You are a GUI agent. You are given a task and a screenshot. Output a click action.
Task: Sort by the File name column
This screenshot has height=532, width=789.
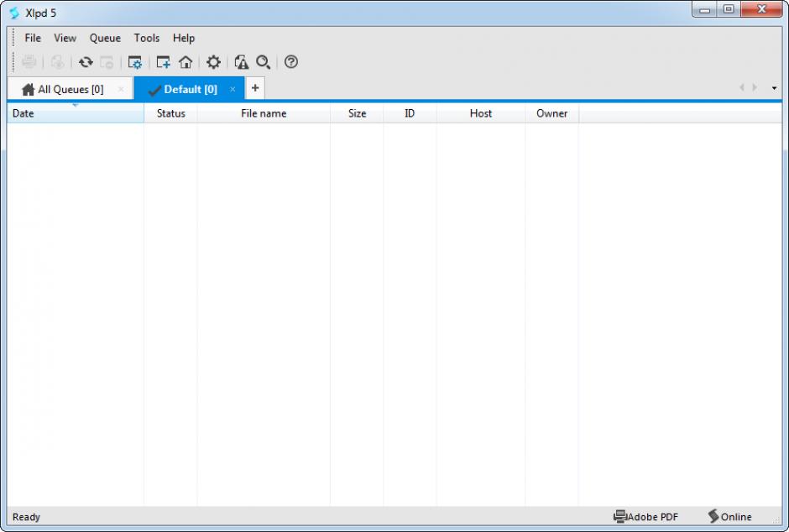pos(264,113)
